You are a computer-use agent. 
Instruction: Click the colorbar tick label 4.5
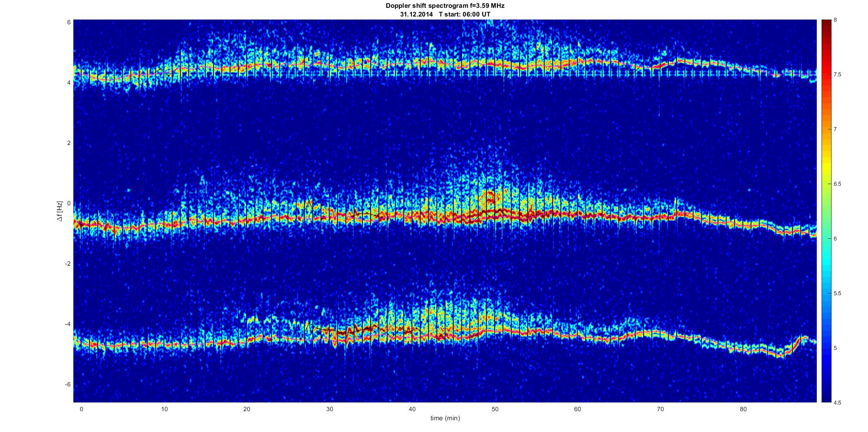tap(837, 402)
